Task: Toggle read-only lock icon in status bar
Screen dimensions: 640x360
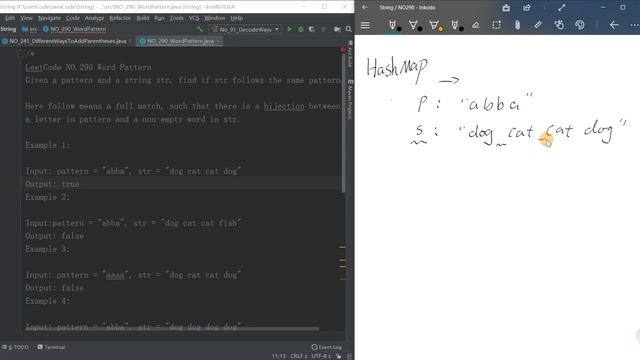Action: tap(338, 356)
